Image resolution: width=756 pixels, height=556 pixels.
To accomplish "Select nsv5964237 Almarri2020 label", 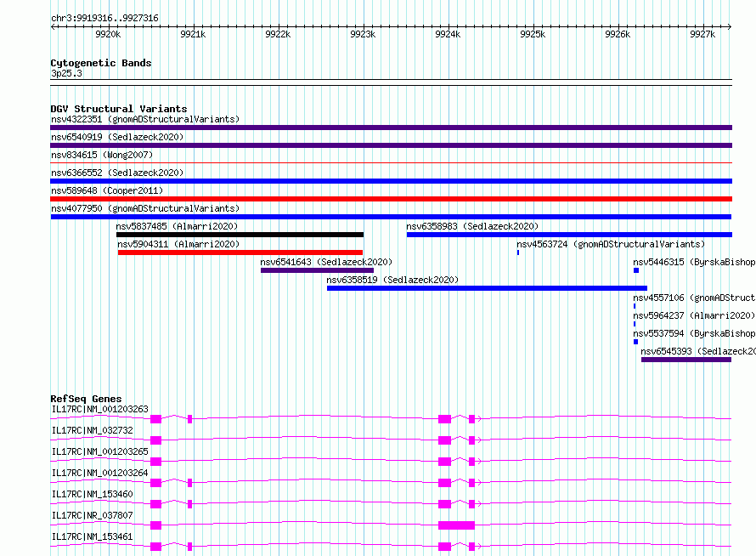I will (x=694, y=315).
